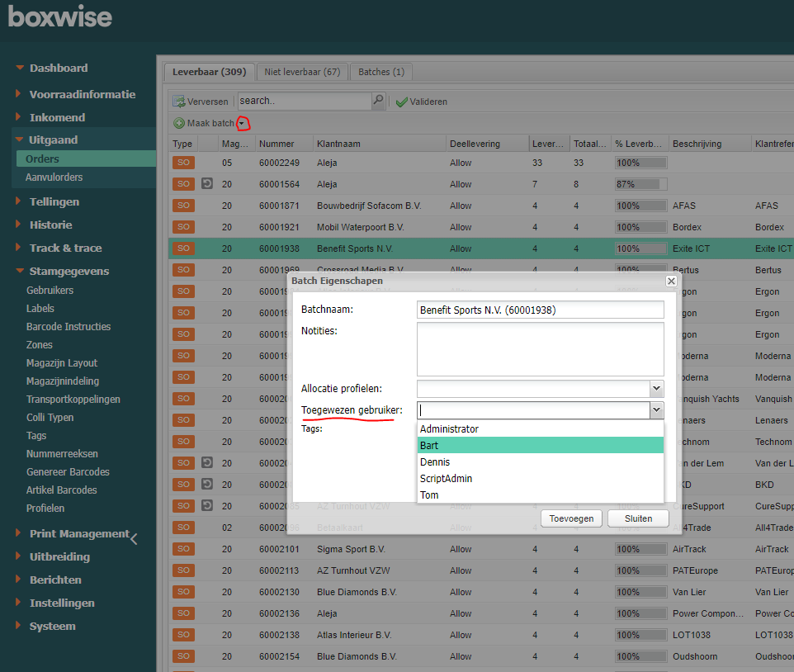Click the SO type badge for order 60002249
Screen dimensions: 794x672
(183, 163)
